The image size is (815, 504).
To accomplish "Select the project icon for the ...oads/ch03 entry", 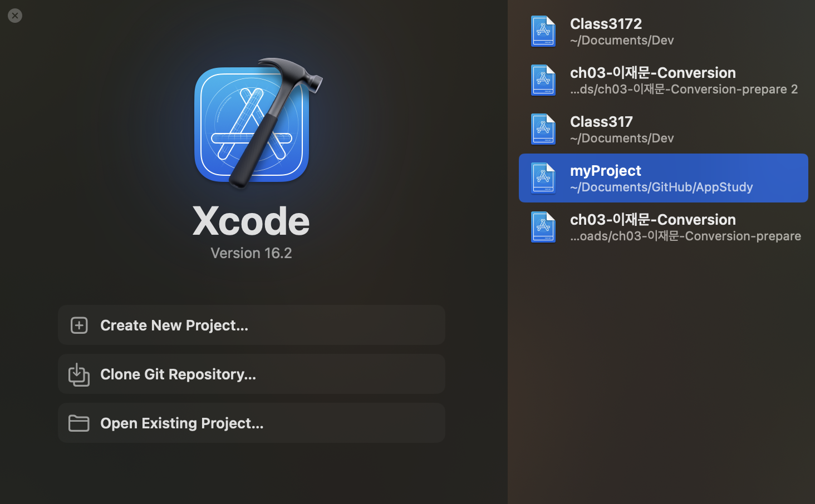I will pyautogui.click(x=543, y=227).
